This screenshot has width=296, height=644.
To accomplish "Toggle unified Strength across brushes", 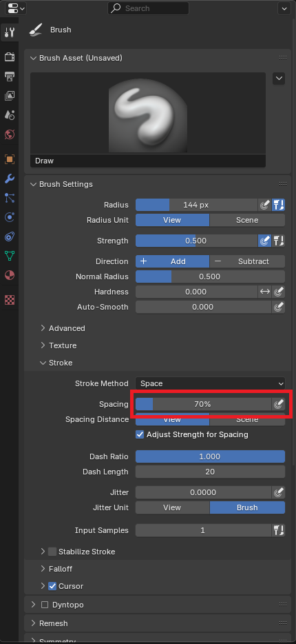I will [278, 241].
